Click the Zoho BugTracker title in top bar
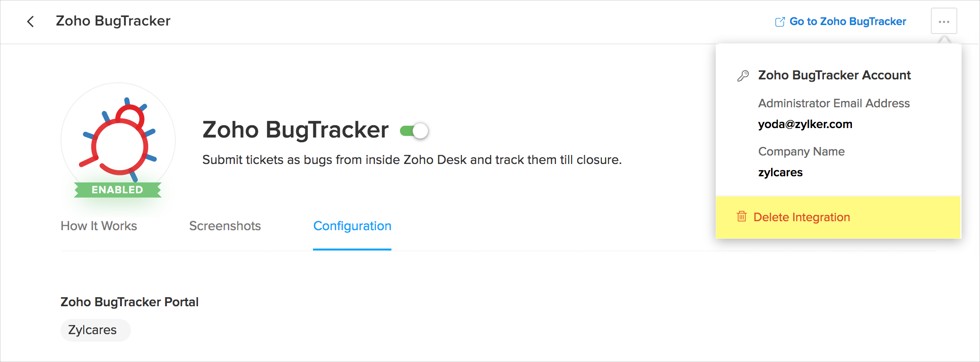 pyautogui.click(x=113, y=21)
